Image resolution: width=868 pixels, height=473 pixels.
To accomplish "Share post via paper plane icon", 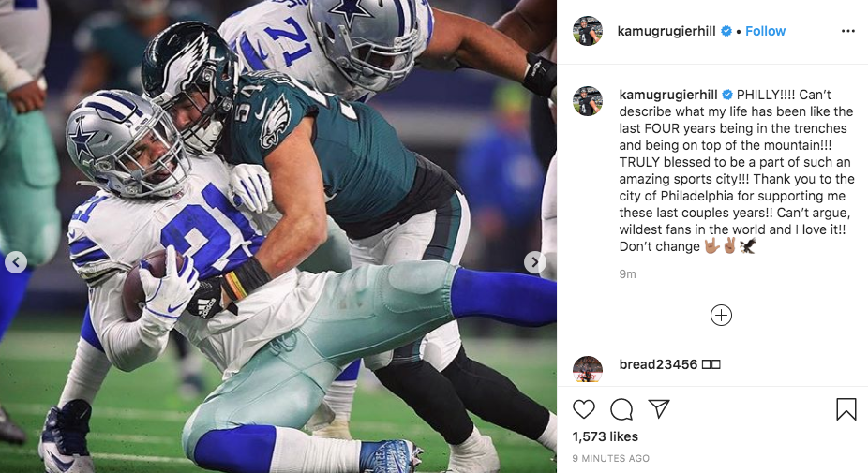I will click(x=659, y=408).
